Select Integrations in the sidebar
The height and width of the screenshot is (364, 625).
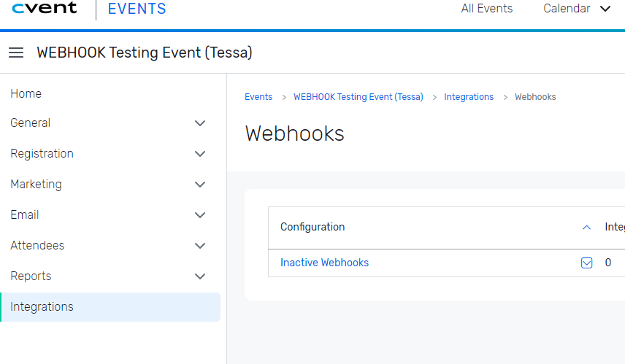pyautogui.click(x=110, y=307)
